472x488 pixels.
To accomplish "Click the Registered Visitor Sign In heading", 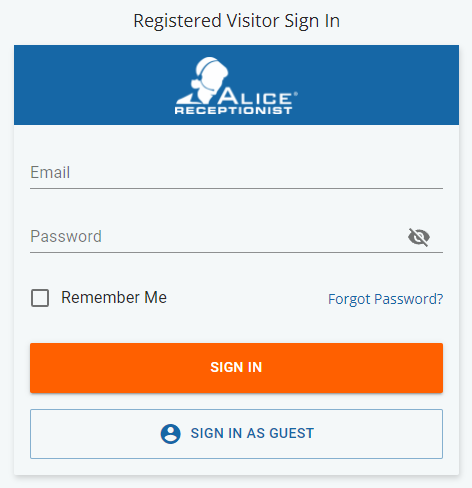I will pyautogui.click(x=236, y=21).
